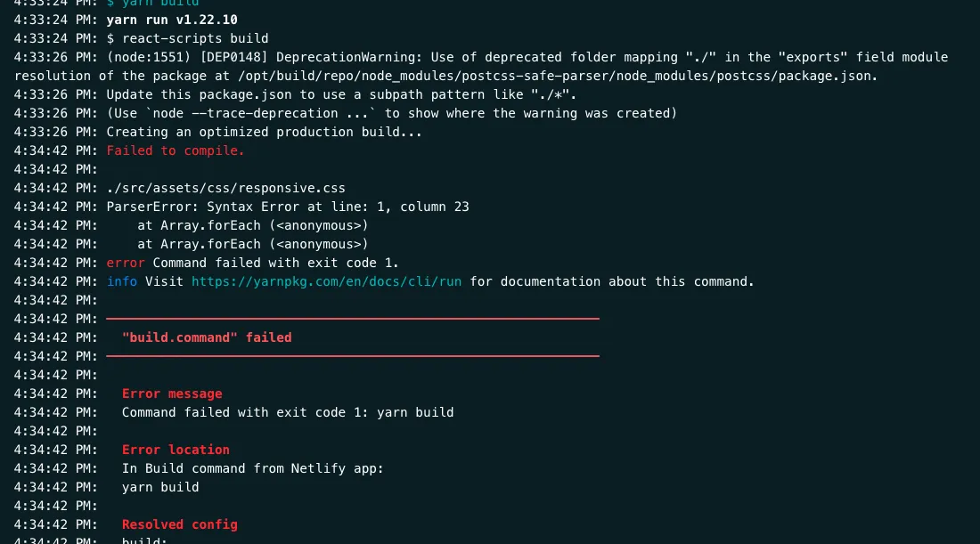Click "In Build command from Netlify app:" line
The width and height of the screenshot is (980, 544).
pos(253,468)
